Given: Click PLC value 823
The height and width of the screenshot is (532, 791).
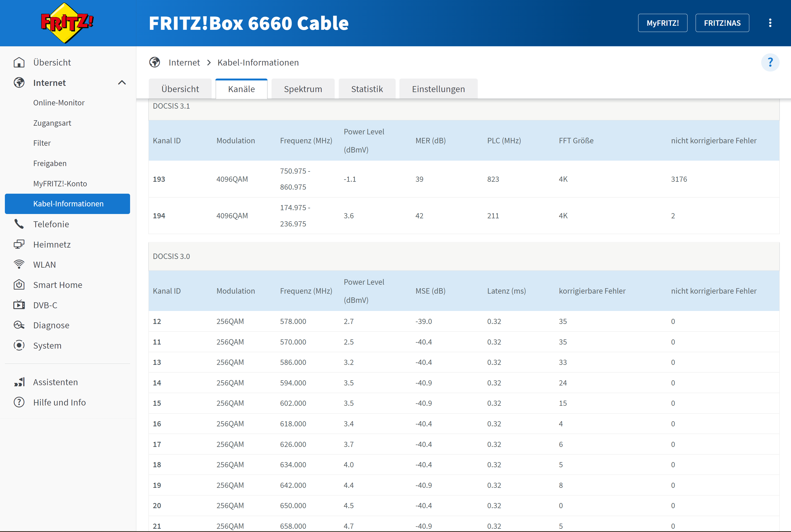Looking at the screenshot, I should [493, 179].
